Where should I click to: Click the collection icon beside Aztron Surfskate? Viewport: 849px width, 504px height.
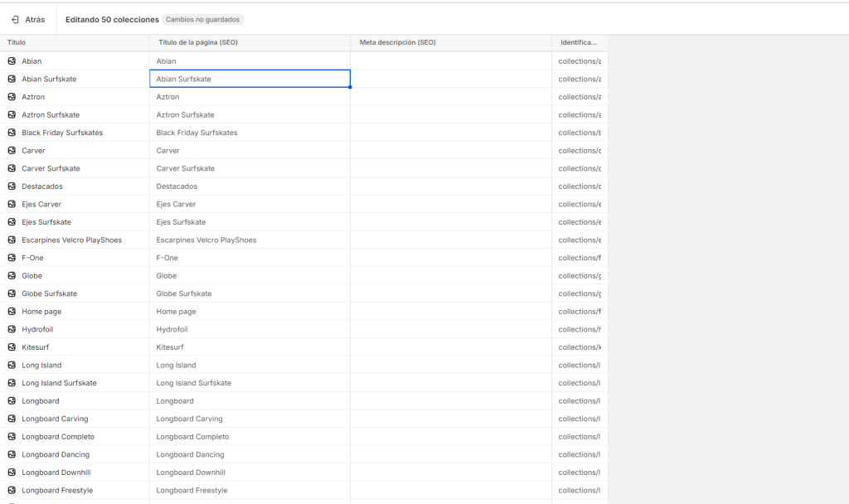tap(12, 114)
